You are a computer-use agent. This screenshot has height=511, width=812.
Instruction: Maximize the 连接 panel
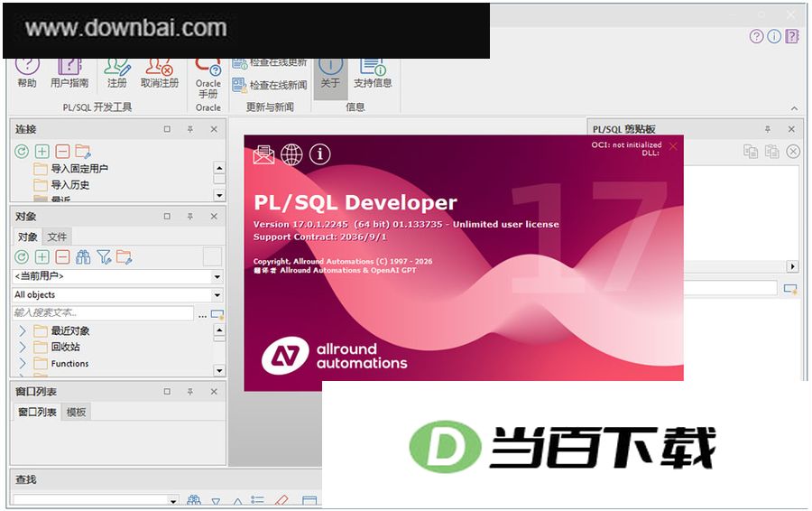click(167, 129)
